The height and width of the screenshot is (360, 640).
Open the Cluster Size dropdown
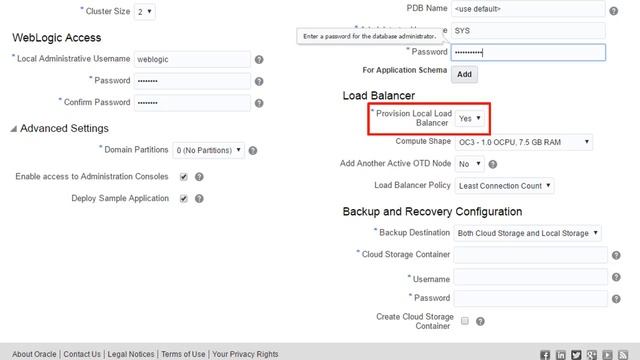point(144,11)
